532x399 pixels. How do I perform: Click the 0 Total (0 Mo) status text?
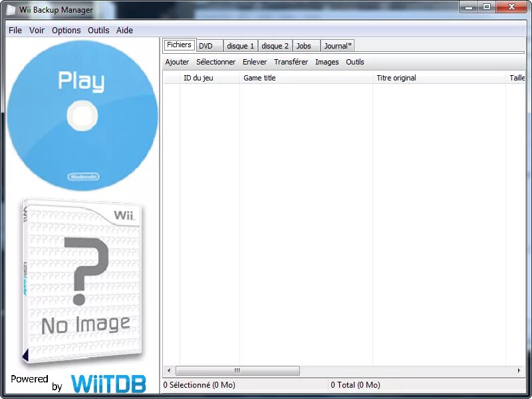pyautogui.click(x=355, y=385)
